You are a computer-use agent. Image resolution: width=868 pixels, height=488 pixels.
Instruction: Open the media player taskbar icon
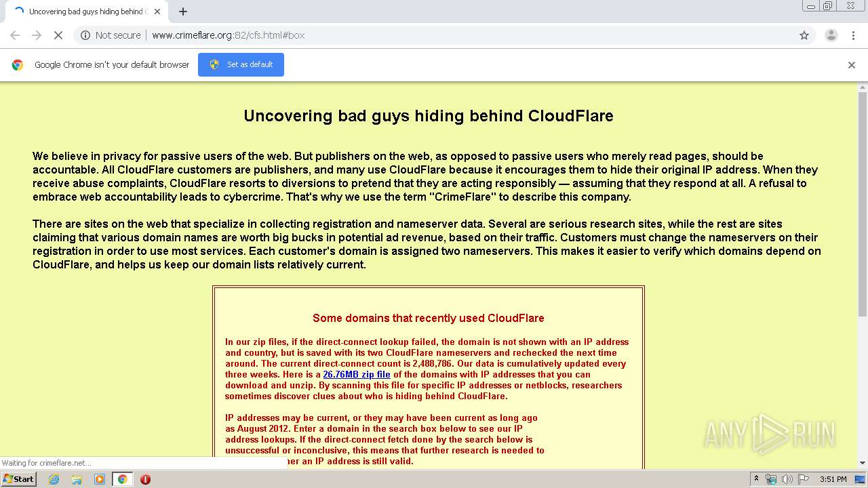pyautogui.click(x=100, y=479)
